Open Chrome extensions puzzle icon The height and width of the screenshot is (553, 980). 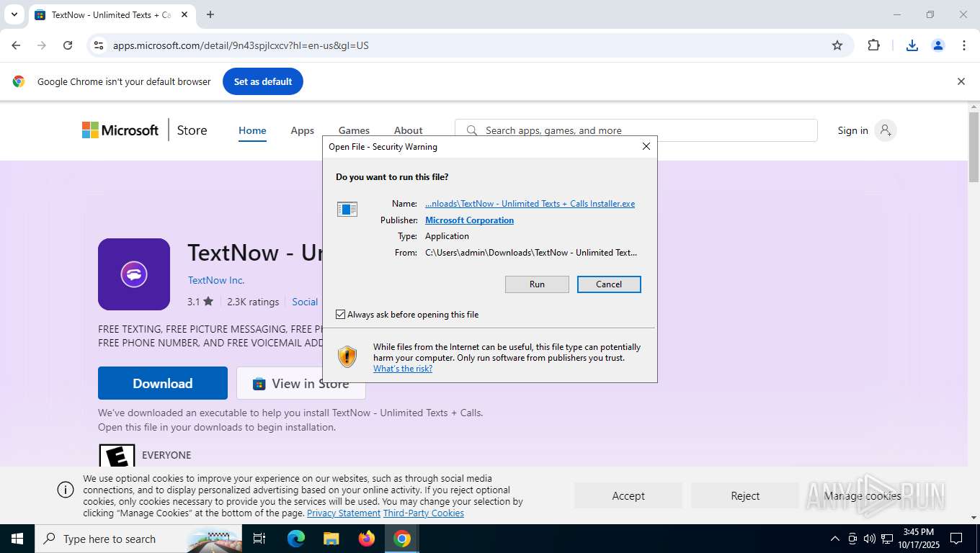(x=874, y=45)
